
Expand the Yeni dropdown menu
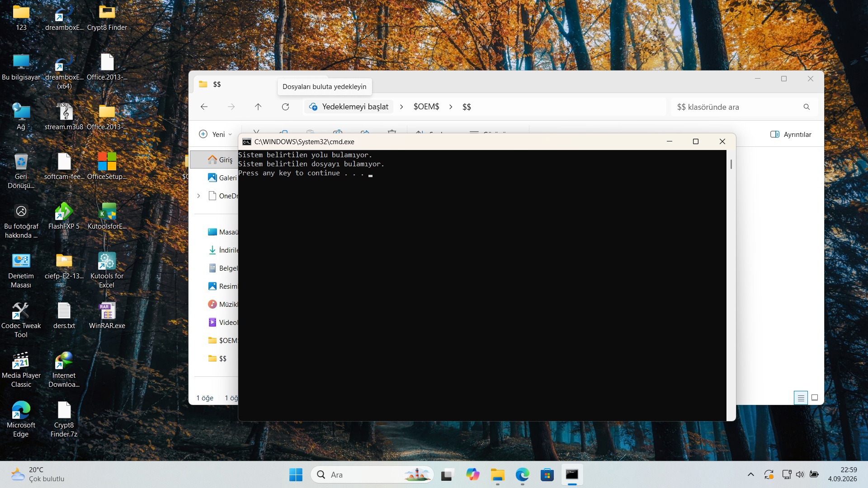tap(216, 134)
